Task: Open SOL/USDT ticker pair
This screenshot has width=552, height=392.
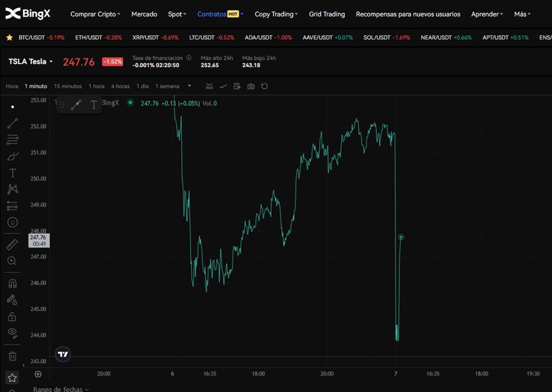Action: (x=387, y=37)
